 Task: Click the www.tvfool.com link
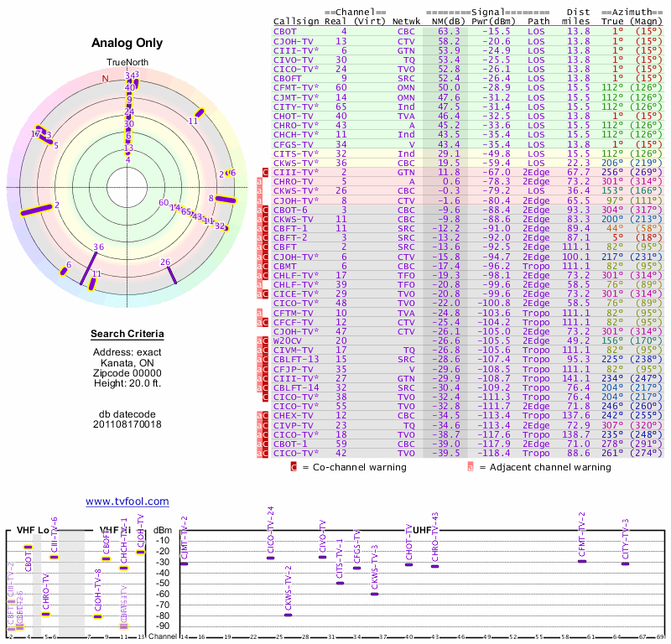pos(127,501)
